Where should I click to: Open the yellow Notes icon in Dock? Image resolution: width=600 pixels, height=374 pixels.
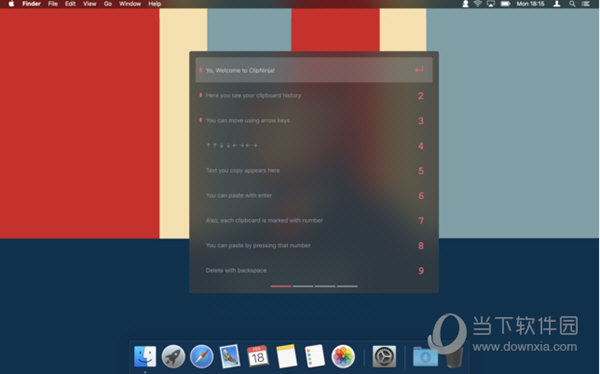pos(287,356)
